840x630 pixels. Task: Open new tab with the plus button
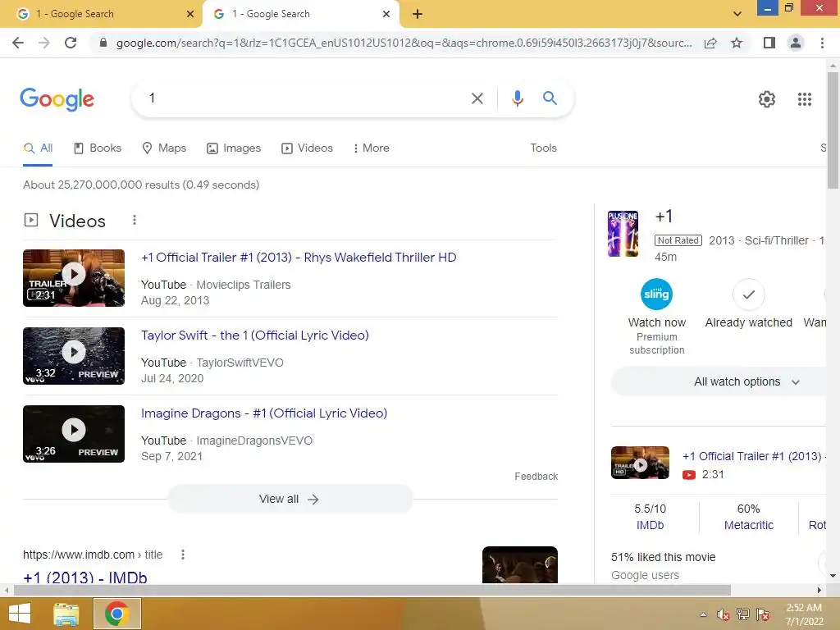pos(418,15)
